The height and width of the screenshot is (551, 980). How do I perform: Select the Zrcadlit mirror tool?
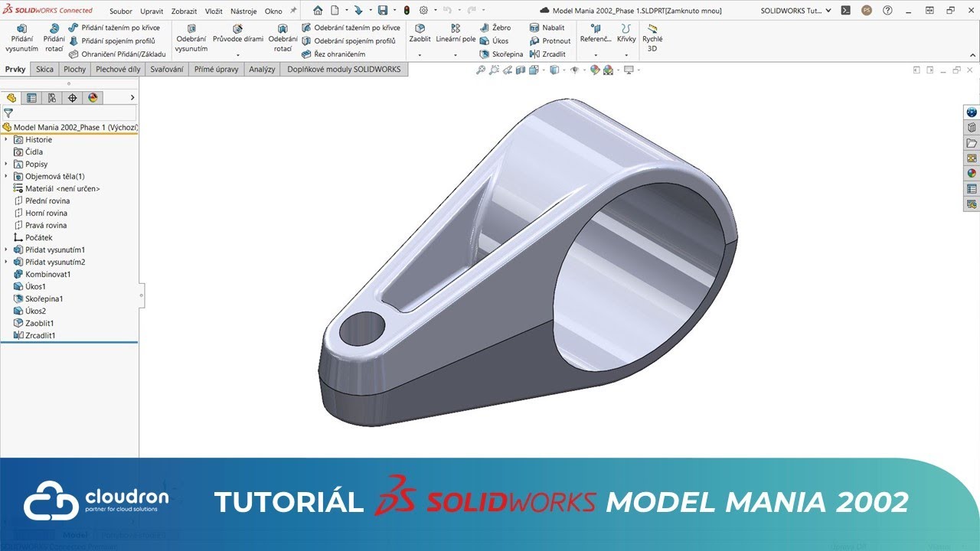547,54
